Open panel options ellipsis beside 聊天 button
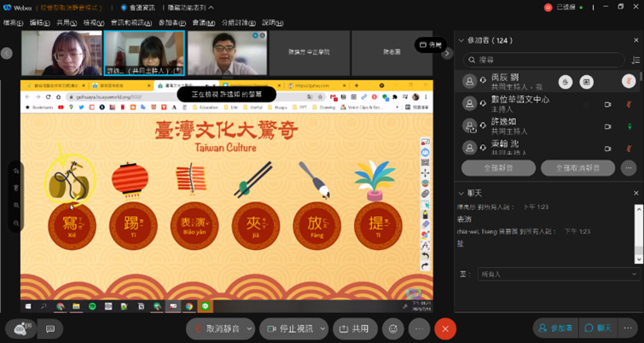The width and height of the screenshot is (644, 343). [x=627, y=328]
